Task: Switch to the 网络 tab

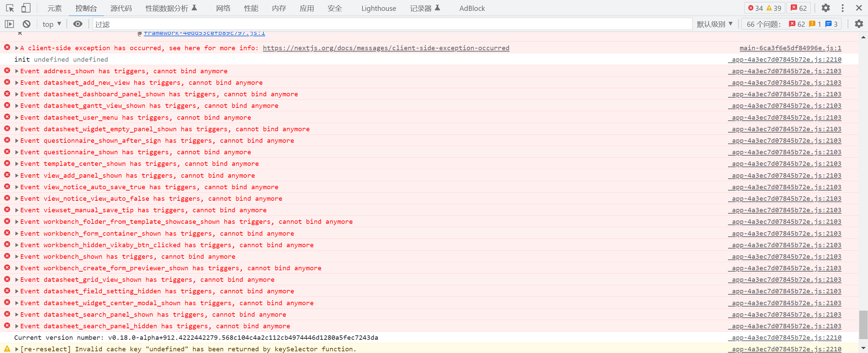Action: (223, 8)
